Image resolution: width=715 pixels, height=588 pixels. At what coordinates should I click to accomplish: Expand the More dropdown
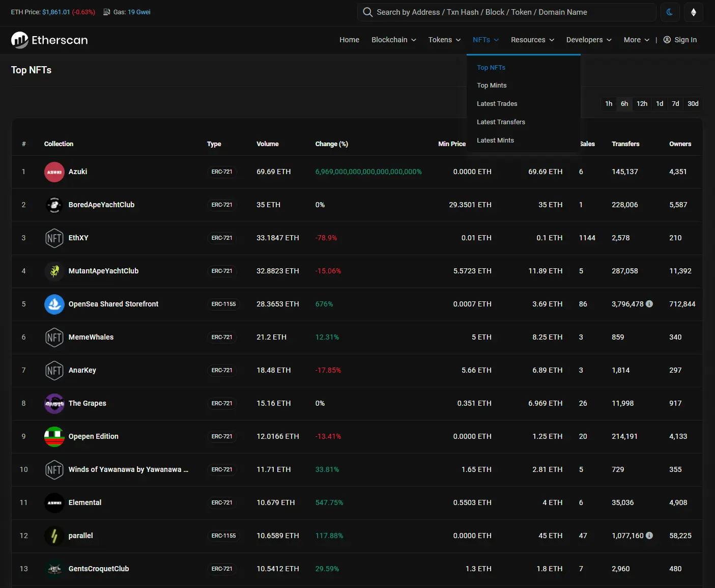[x=637, y=40]
